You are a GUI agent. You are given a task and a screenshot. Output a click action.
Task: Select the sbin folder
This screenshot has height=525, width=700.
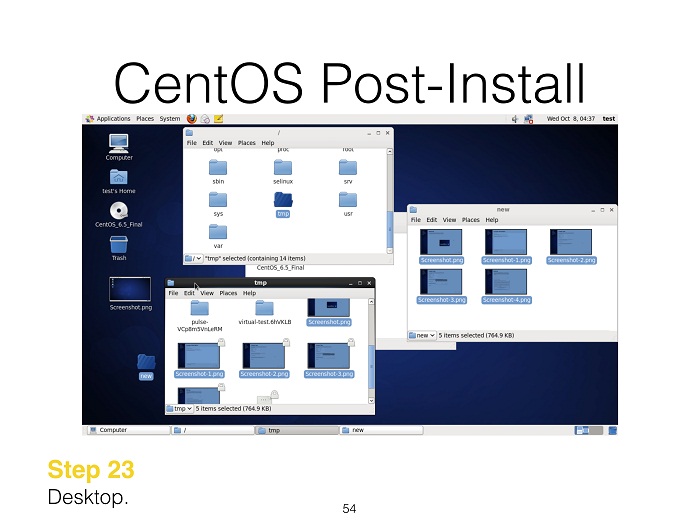coord(218,172)
